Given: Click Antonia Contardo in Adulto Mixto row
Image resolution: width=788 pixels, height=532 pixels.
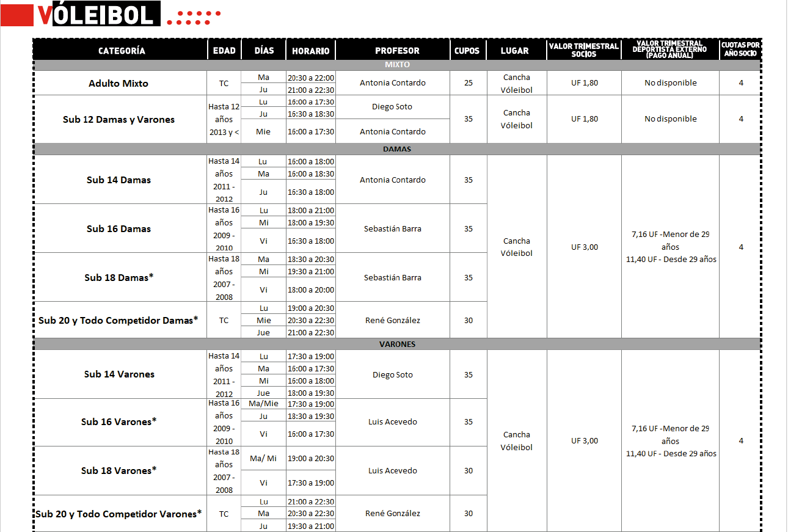Looking at the screenshot, I should [392, 82].
